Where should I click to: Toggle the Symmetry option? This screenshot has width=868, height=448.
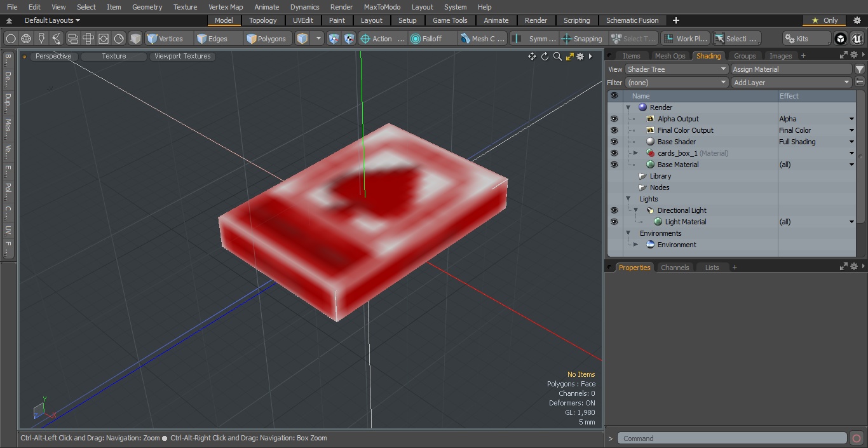(x=535, y=39)
